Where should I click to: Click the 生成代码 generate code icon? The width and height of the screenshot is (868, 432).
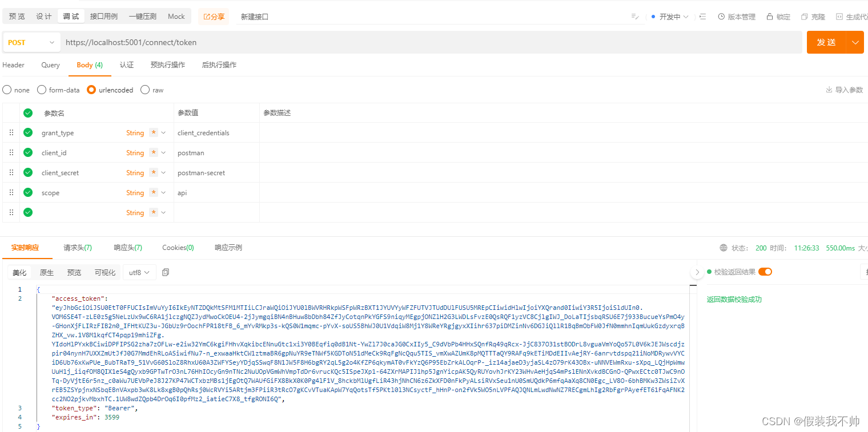pos(839,17)
